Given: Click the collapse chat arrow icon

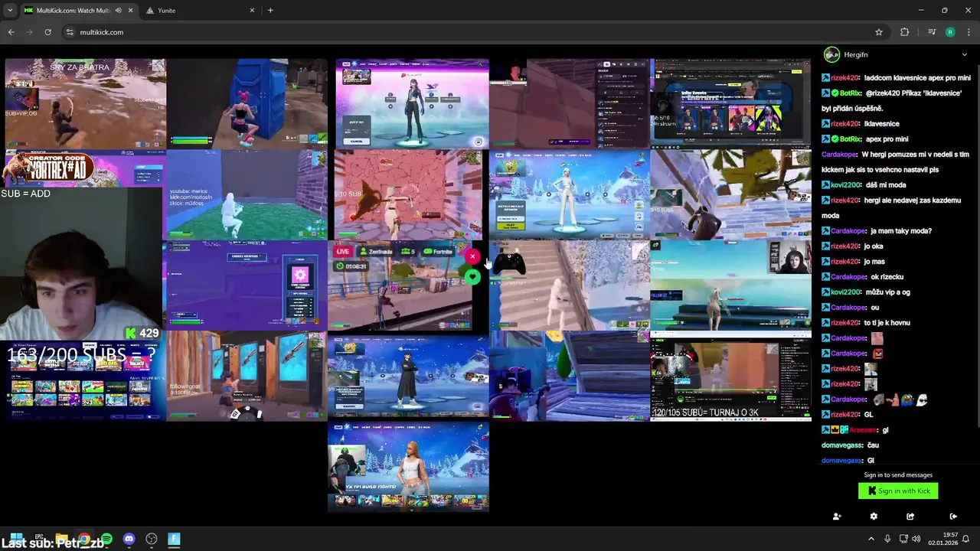Looking at the screenshot, I should point(953,517).
